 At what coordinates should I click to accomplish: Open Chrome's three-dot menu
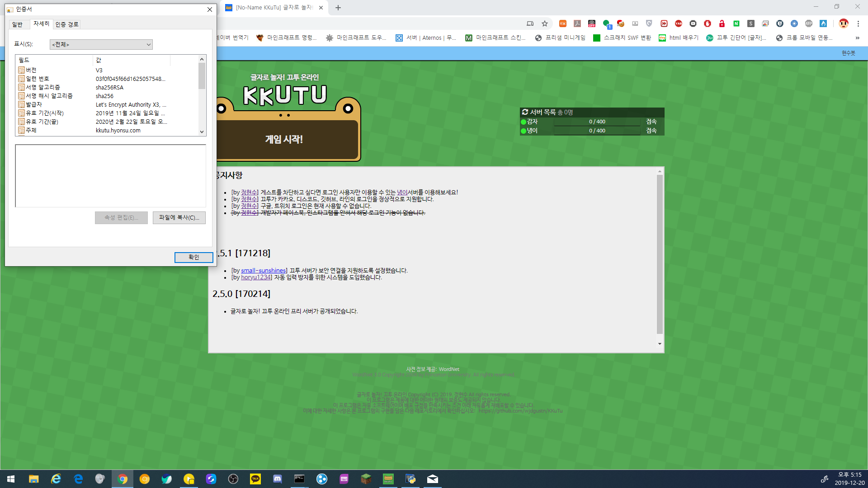click(858, 23)
